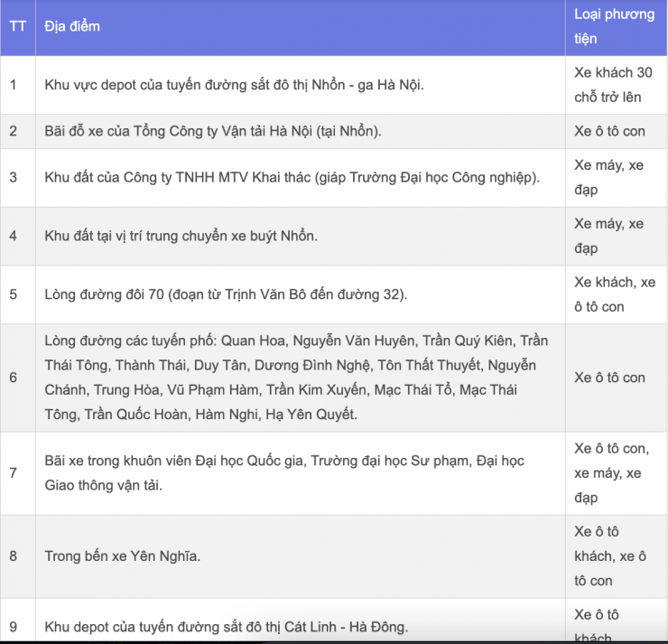The image size is (668, 644).
Task: Click the street list starting with Quan Hoa
Action: coord(296,378)
